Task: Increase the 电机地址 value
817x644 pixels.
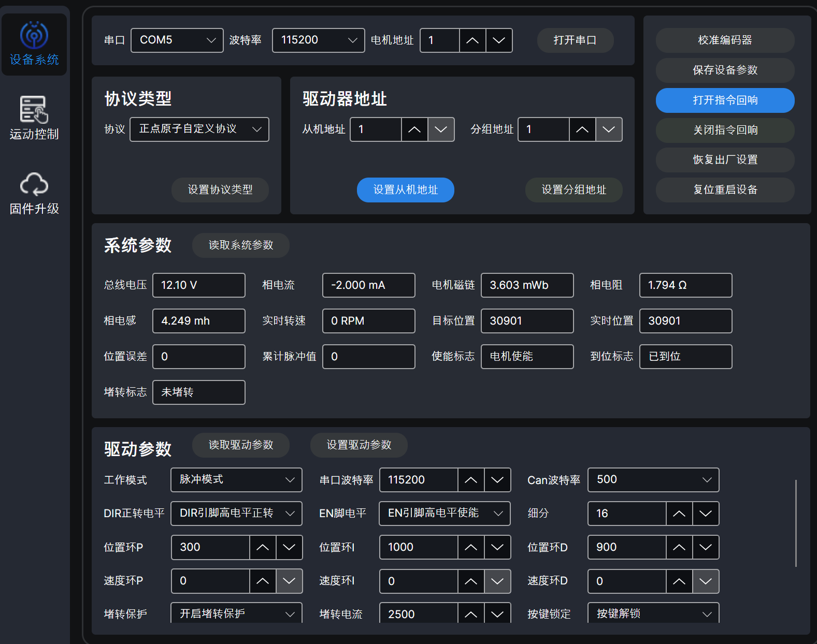Action: pos(472,40)
